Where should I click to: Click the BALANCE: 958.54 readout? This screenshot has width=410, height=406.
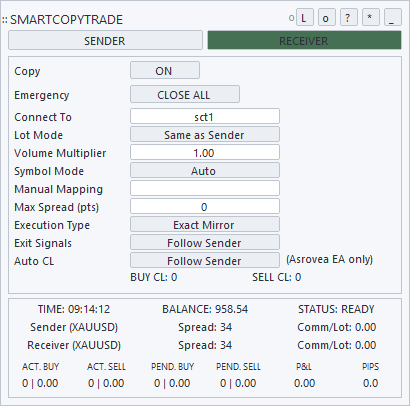(205, 309)
